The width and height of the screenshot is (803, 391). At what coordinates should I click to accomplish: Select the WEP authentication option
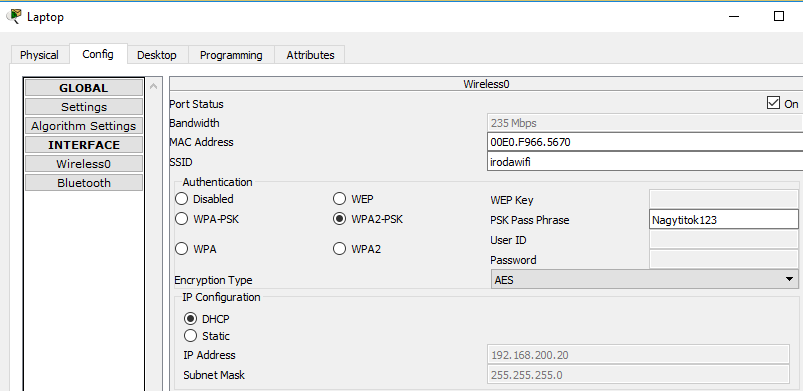click(339, 199)
